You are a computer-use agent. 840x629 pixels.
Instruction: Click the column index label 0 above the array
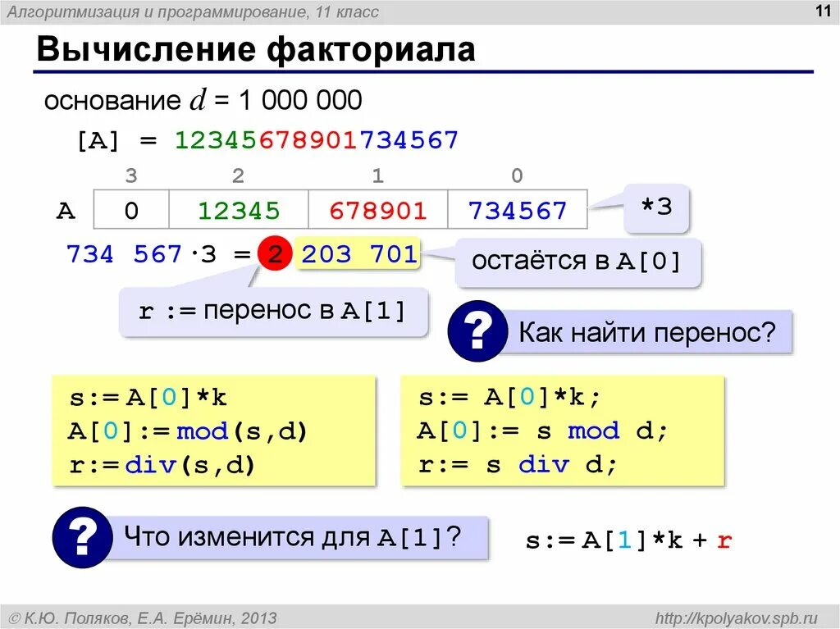(516, 175)
